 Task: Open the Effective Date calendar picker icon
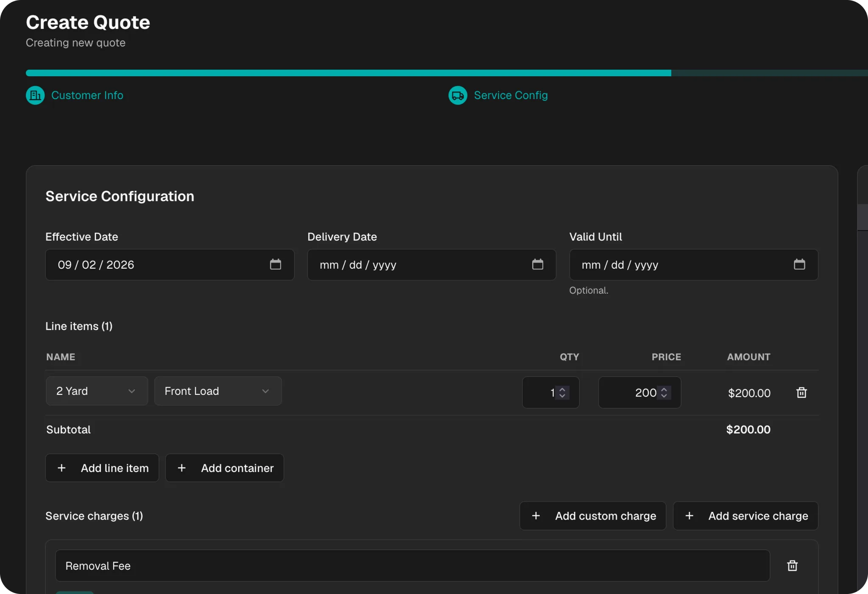[275, 264]
